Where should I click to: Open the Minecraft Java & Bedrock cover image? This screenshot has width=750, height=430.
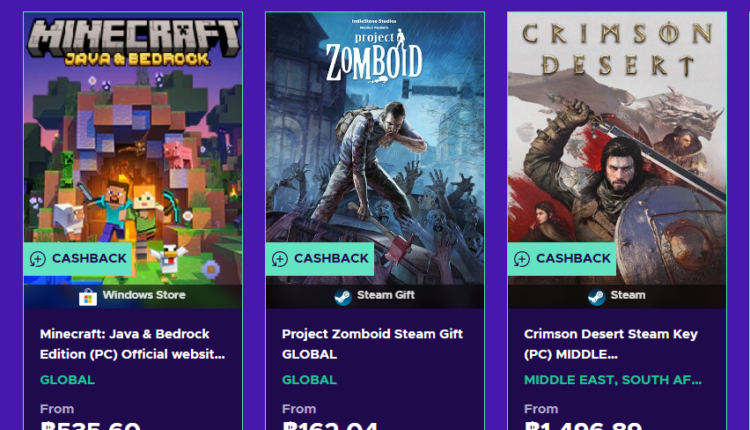(x=133, y=140)
